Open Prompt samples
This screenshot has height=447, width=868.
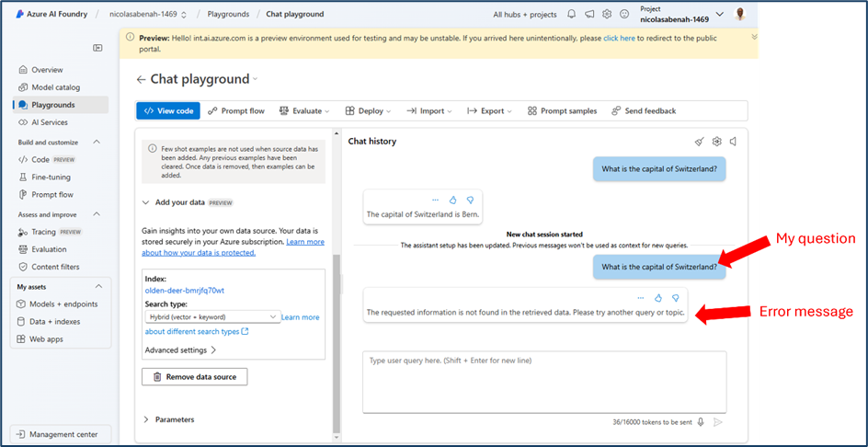[563, 110]
